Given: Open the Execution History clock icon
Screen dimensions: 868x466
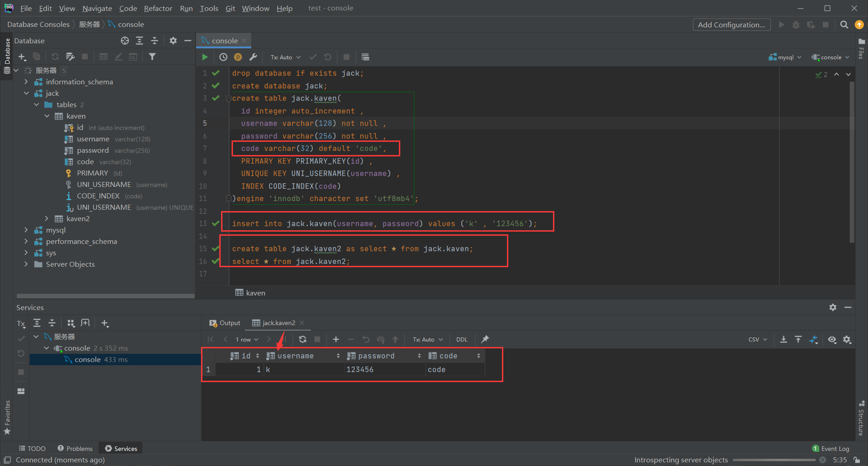Looking at the screenshot, I should coord(223,57).
